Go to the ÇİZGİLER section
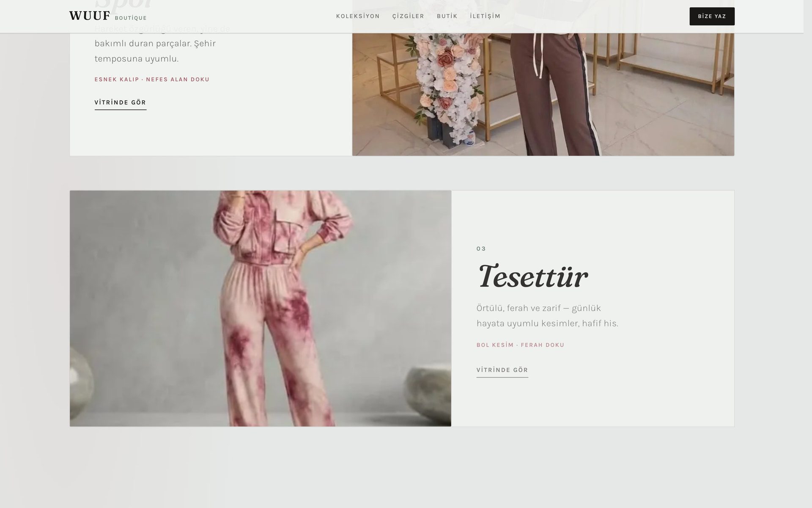This screenshot has width=812, height=508. click(408, 16)
